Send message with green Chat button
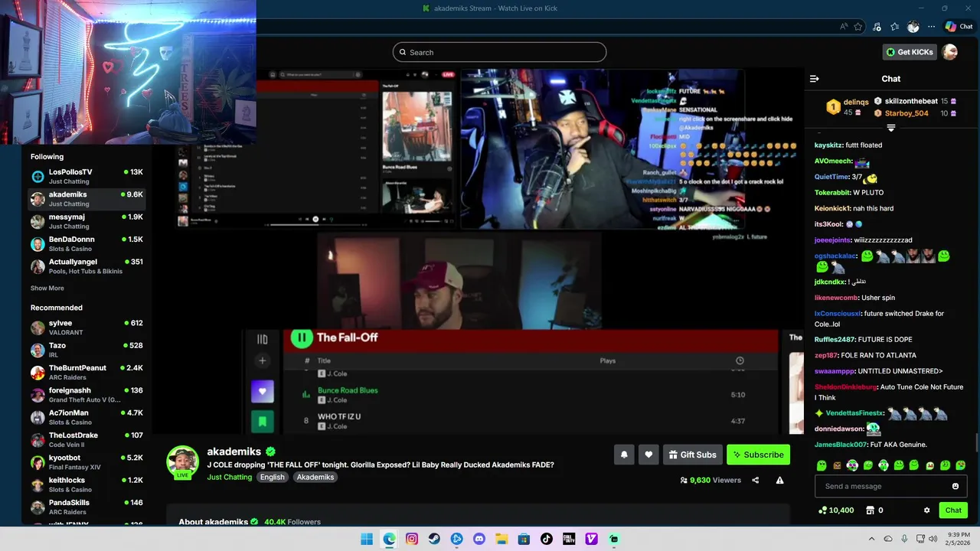The height and width of the screenshot is (551, 980). 953,510
